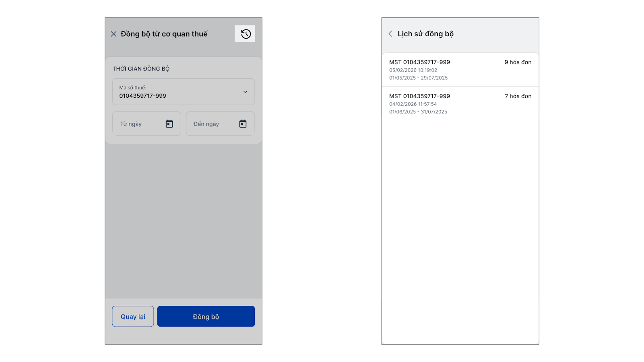Open the history entry with 7 hóa đơn

pos(460,104)
